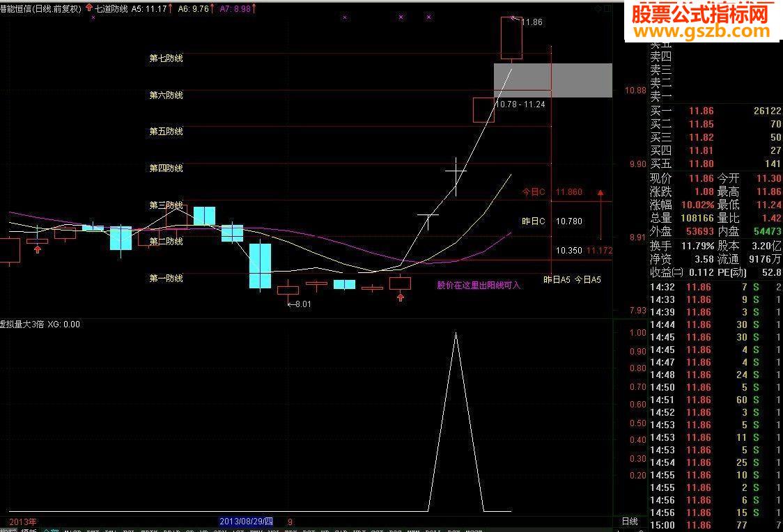
Task: Click the peak of the XG signal spike
Action: (456, 333)
